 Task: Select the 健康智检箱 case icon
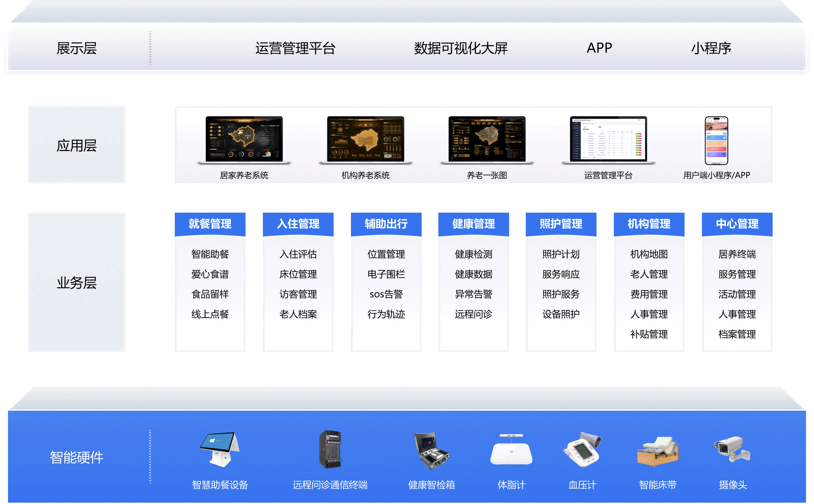pyautogui.click(x=431, y=451)
